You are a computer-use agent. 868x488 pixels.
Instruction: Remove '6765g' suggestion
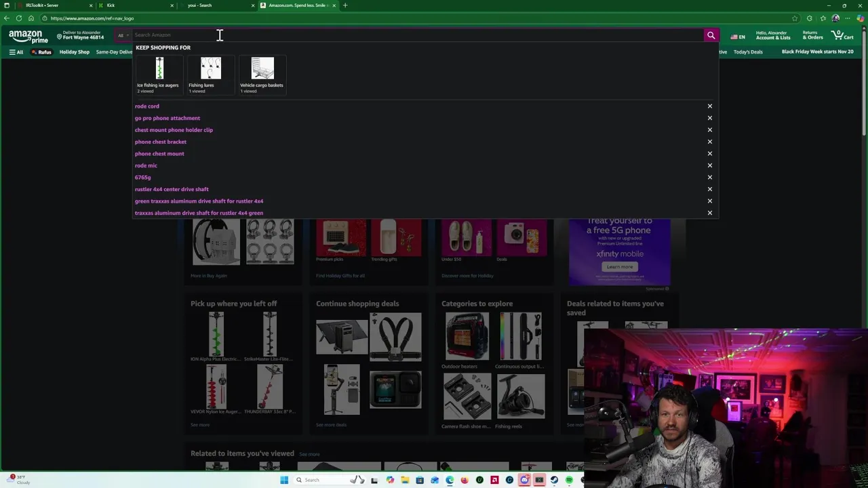click(x=710, y=178)
